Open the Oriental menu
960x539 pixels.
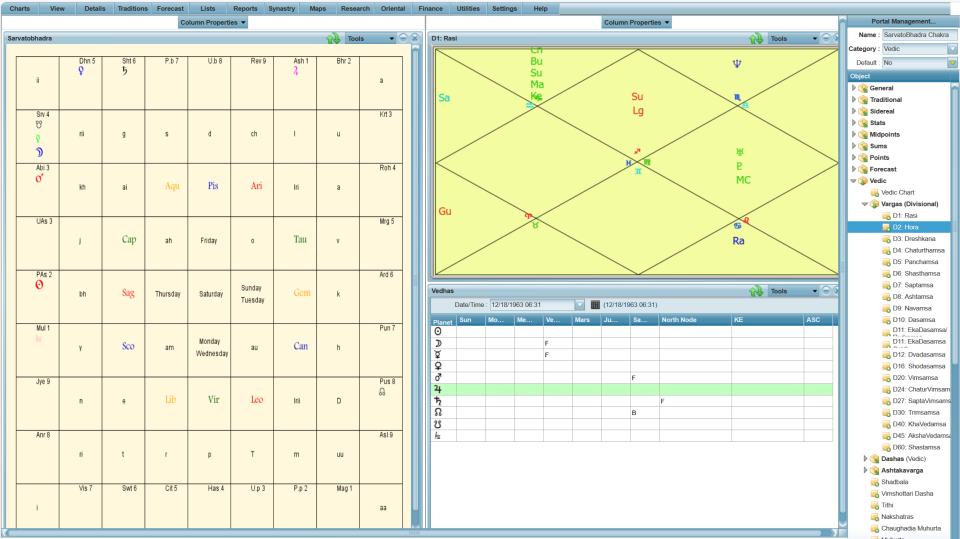click(392, 9)
